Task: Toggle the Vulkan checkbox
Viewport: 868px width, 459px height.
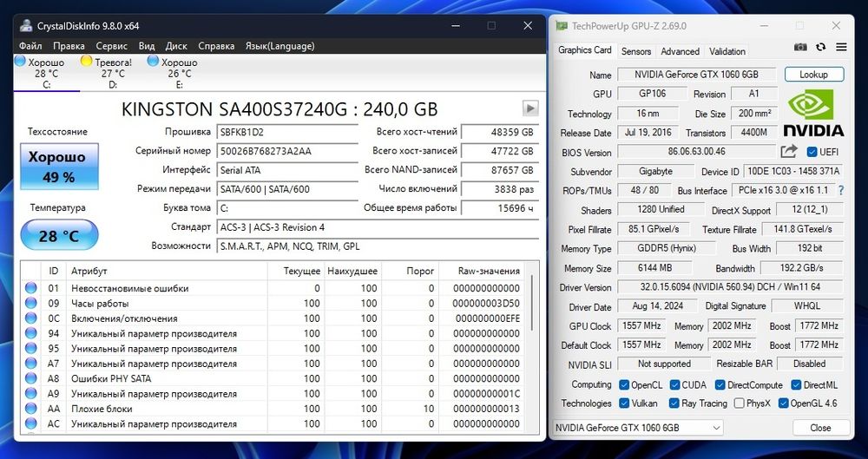Action: pos(624,403)
